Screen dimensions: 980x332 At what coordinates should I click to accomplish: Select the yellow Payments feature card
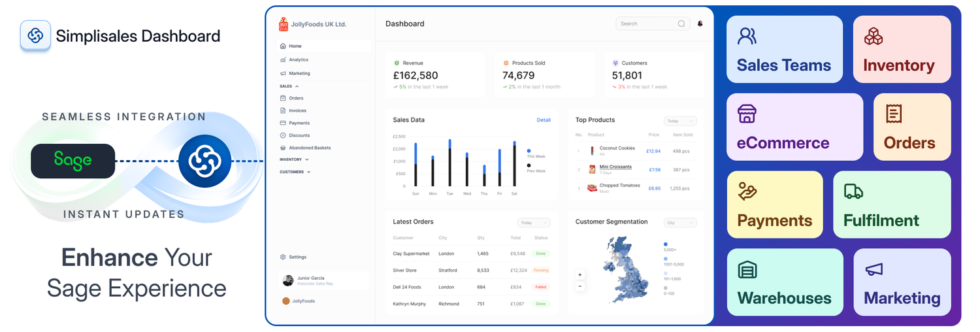click(x=775, y=205)
